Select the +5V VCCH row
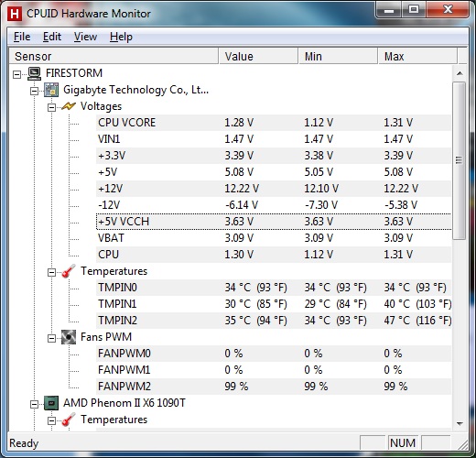 click(274, 222)
